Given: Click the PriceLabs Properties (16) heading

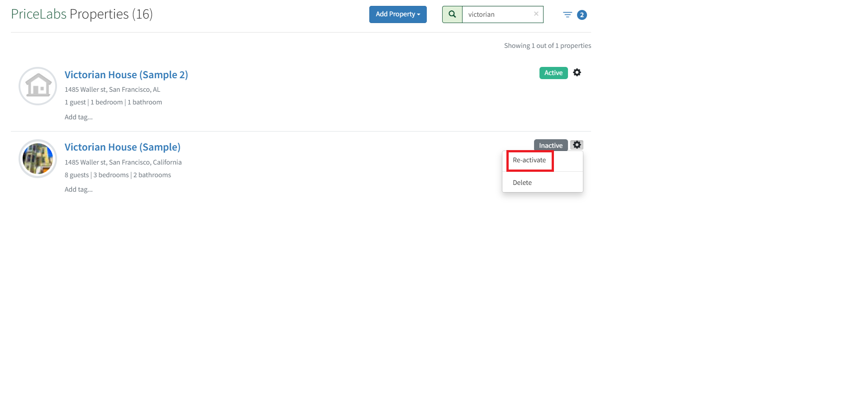Looking at the screenshot, I should (82, 14).
